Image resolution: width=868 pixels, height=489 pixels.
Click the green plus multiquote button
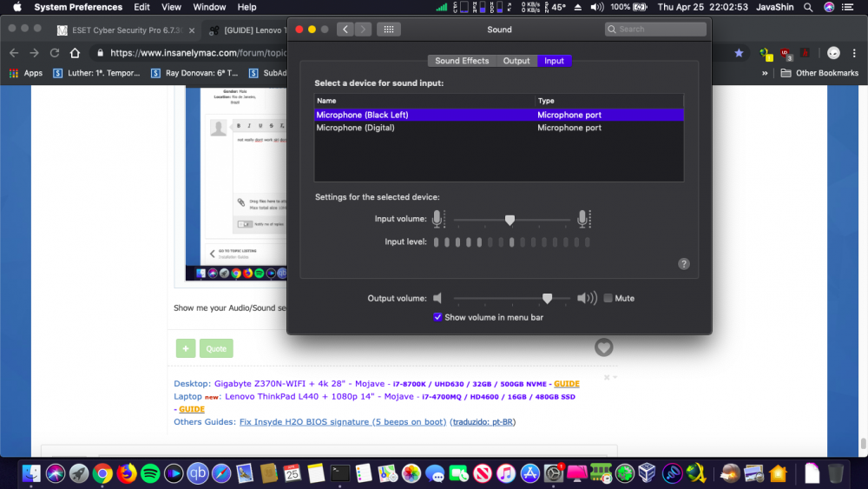(186, 348)
